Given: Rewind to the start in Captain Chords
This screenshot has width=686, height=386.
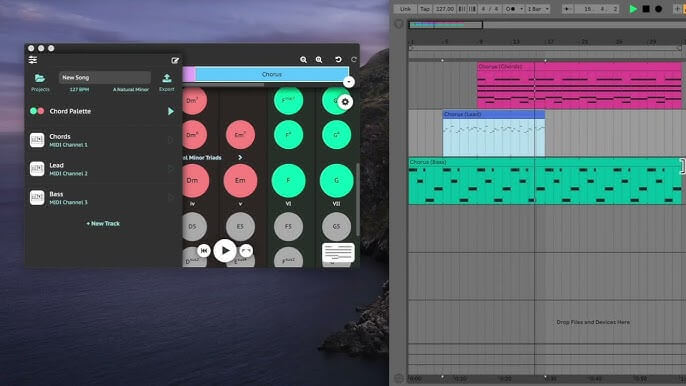Looking at the screenshot, I should point(203,250).
